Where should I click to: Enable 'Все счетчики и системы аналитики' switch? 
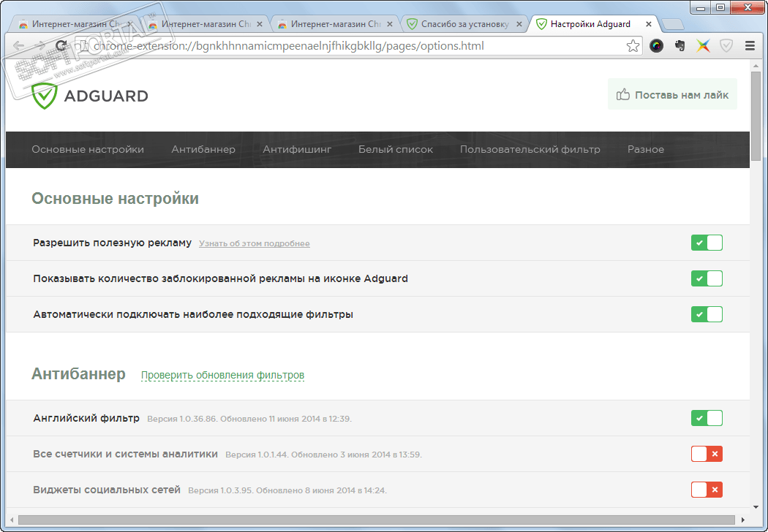(x=707, y=455)
